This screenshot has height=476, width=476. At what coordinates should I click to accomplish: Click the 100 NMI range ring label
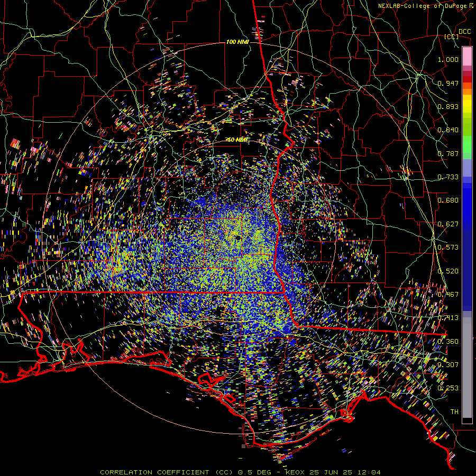(237, 42)
